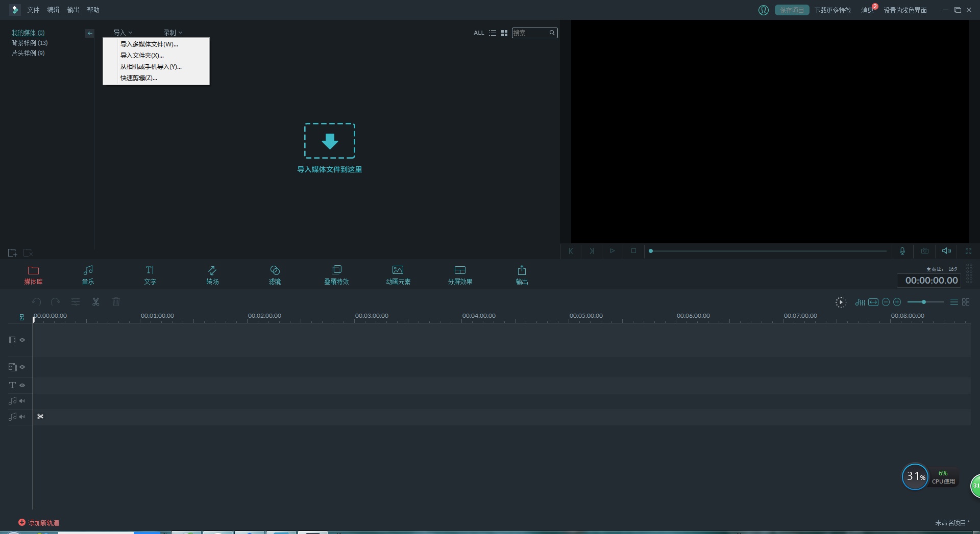Click the user account profile icon
This screenshot has width=980, height=534.
pyautogui.click(x=764, y=10)
